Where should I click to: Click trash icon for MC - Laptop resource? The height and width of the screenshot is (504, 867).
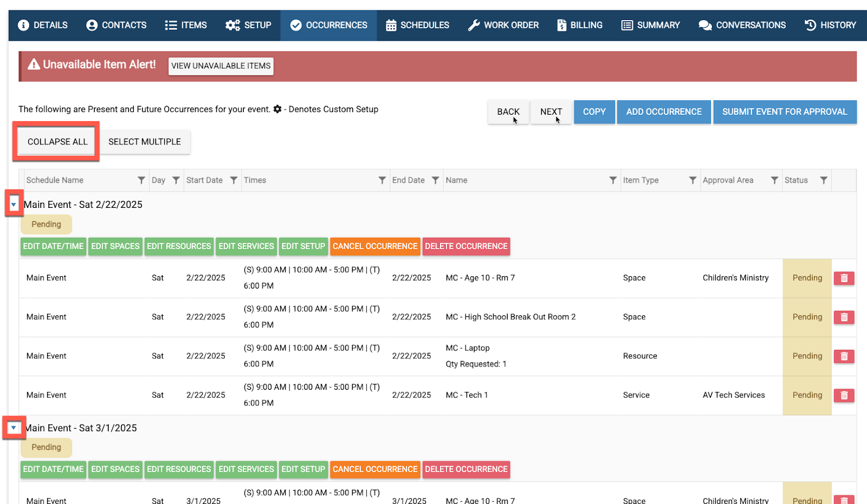coord(844,356)
